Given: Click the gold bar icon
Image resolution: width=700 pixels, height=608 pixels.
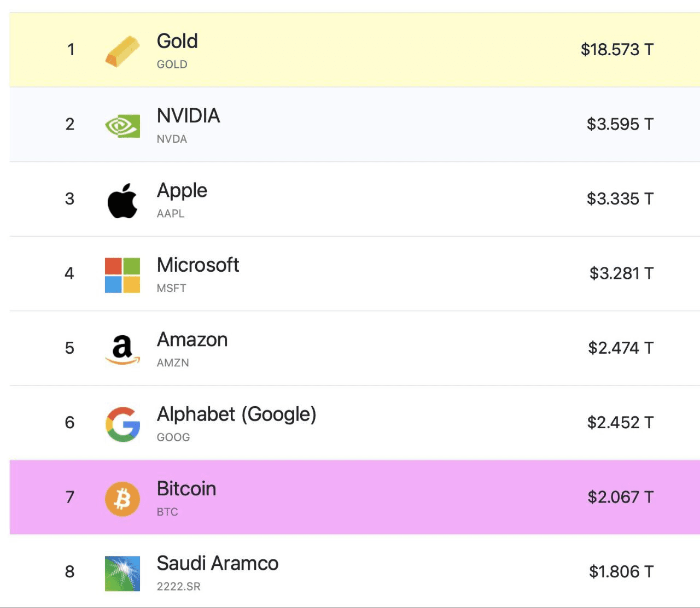Looking at the screenshot, I should 122,51.
